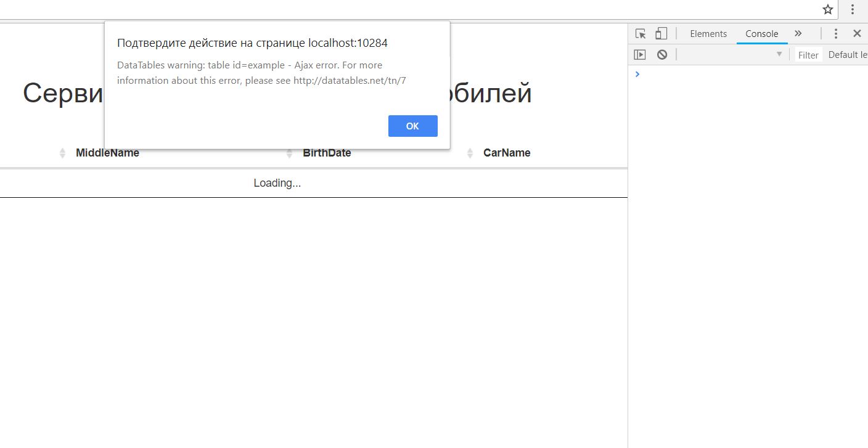Click the Loading... table row
This screenshot has height=448, width=868.
314,183
